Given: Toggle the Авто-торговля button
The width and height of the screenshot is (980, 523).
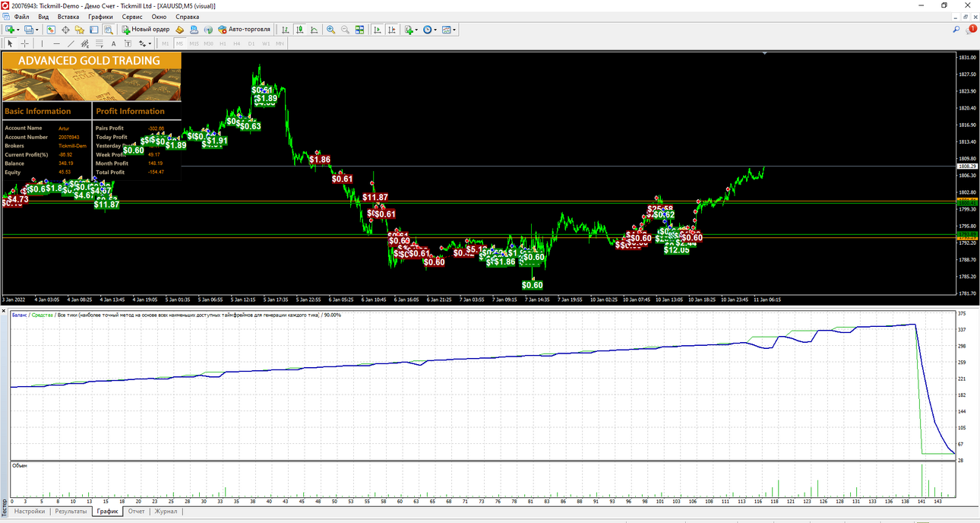Looking at the screenshot, I should (x=244, y=30).
